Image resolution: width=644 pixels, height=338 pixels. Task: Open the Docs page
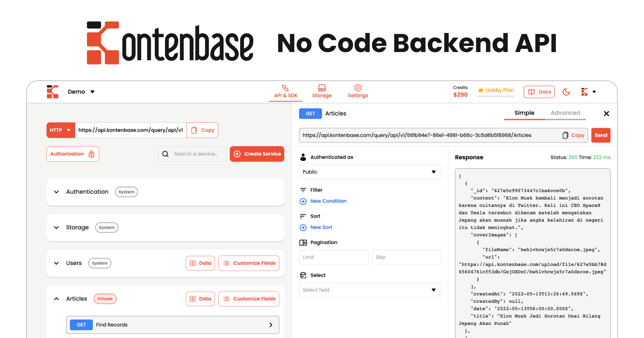(x=539, y=91)
